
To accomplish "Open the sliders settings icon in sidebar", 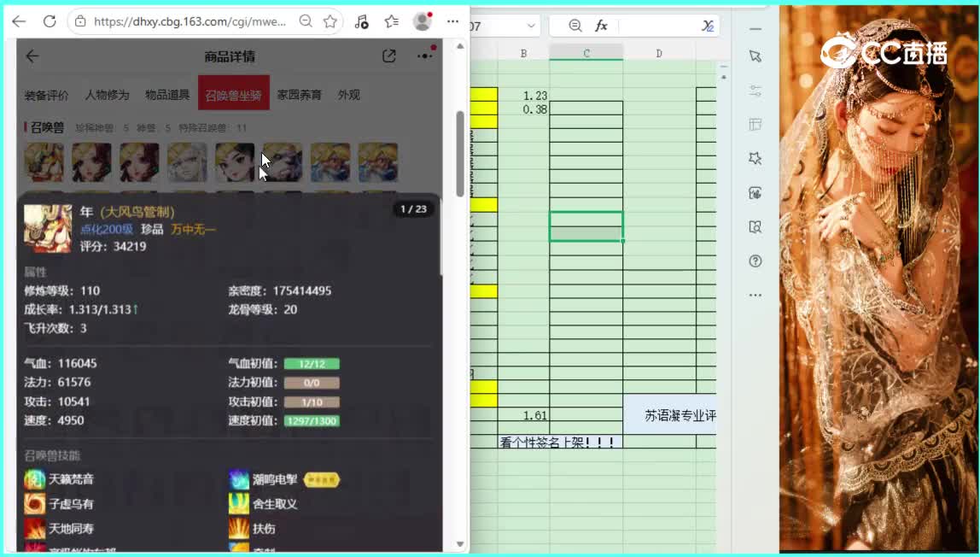I will pyautogui.click(x=755, y=91).
